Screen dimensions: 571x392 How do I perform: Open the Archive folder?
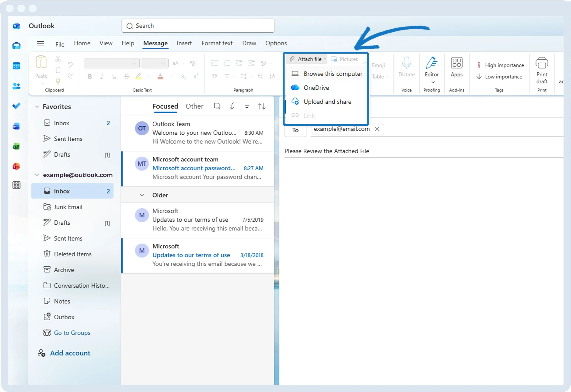[72, 270]
